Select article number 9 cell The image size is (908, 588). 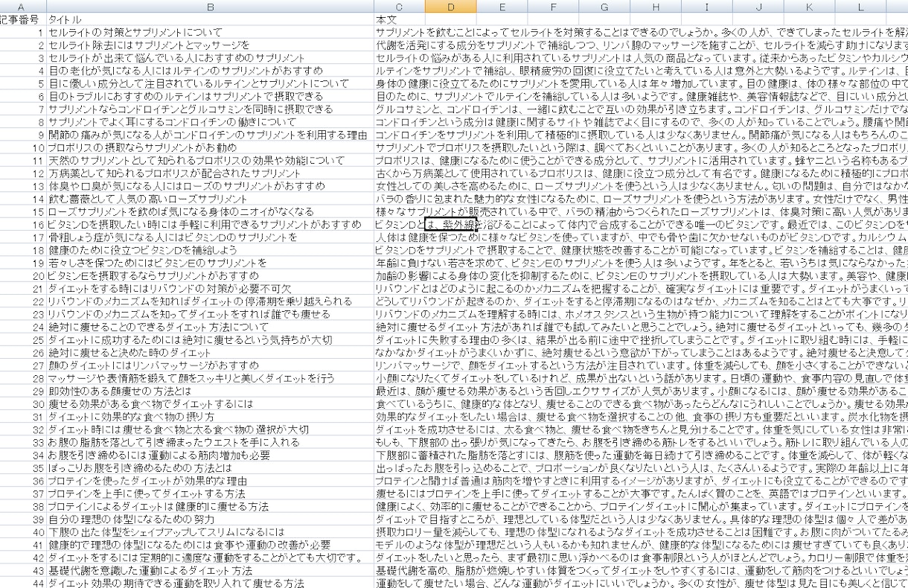pos(22,135)
